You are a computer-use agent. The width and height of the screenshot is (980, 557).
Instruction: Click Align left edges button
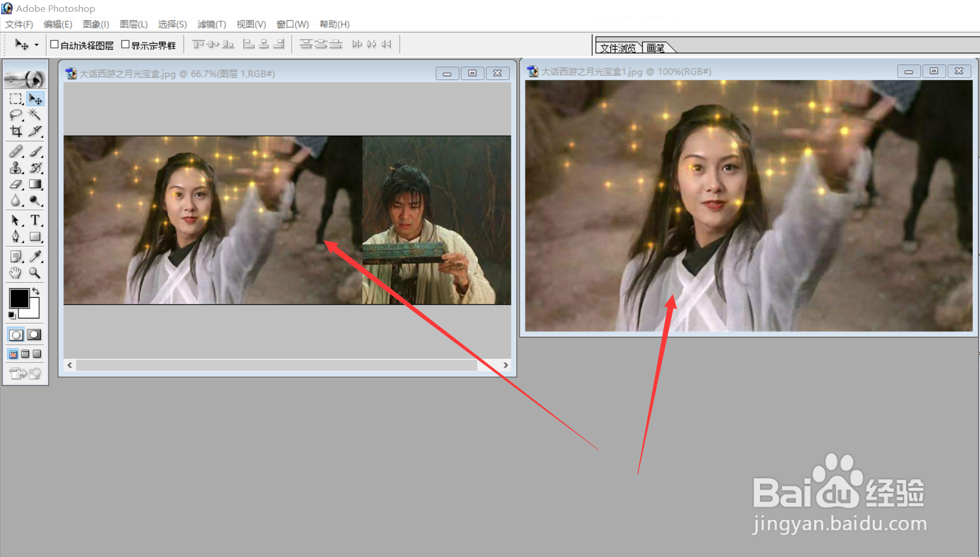tap(249, 44)
